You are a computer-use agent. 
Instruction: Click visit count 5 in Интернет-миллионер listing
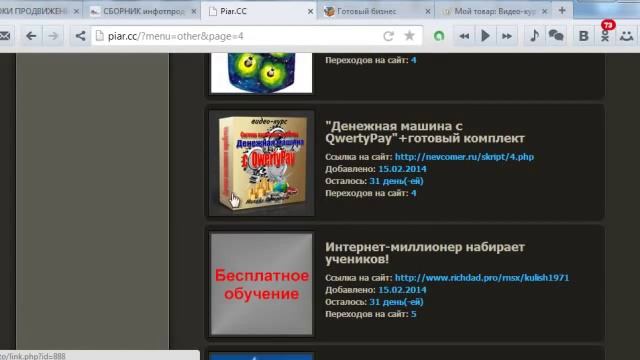pyautogui.click(x=413, y=314)
